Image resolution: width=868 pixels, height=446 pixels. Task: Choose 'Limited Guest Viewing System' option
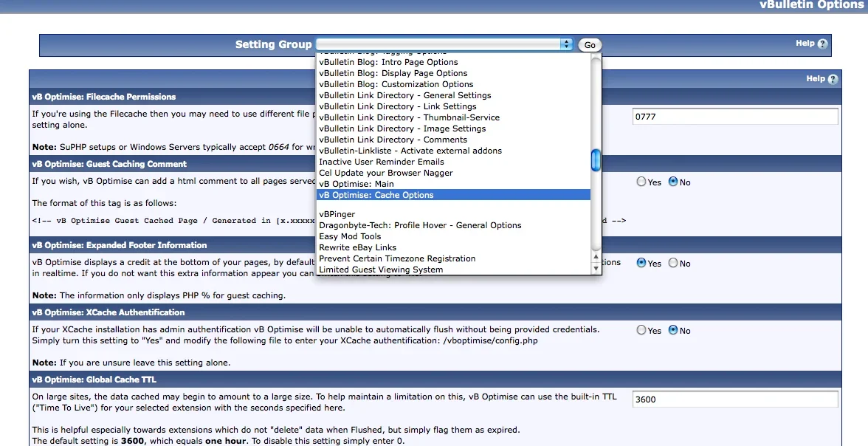(x=381, y=270)
